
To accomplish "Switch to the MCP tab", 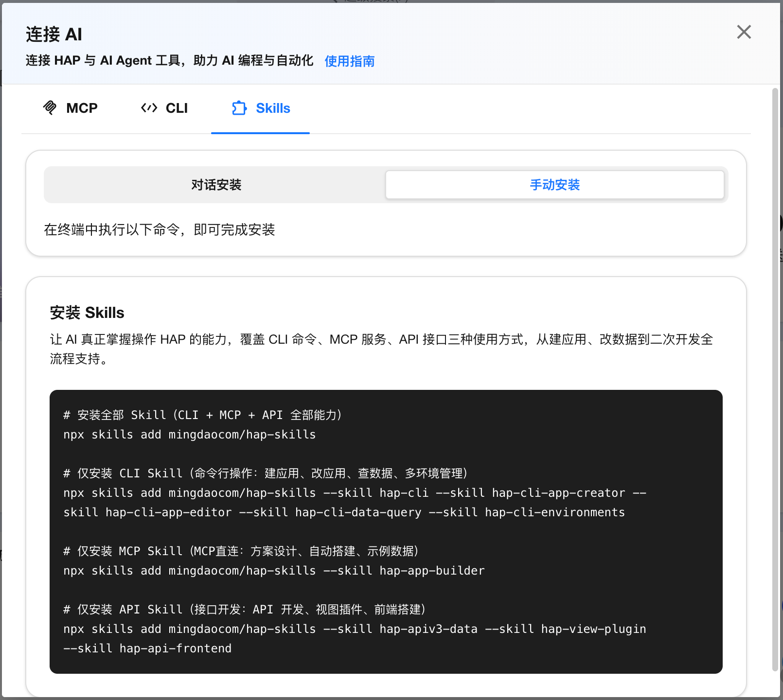I will (x=70, y=108).
